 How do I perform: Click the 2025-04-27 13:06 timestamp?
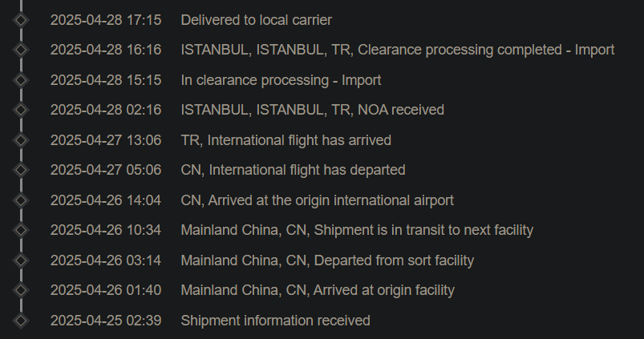coord(105,140)
